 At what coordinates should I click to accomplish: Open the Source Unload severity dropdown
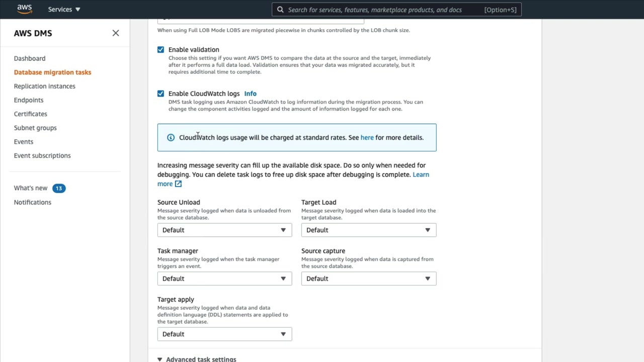pos(224,230)
